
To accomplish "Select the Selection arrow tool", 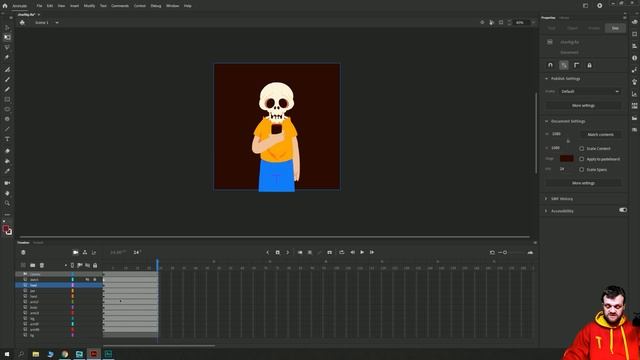I will click(x=7, y=28).
